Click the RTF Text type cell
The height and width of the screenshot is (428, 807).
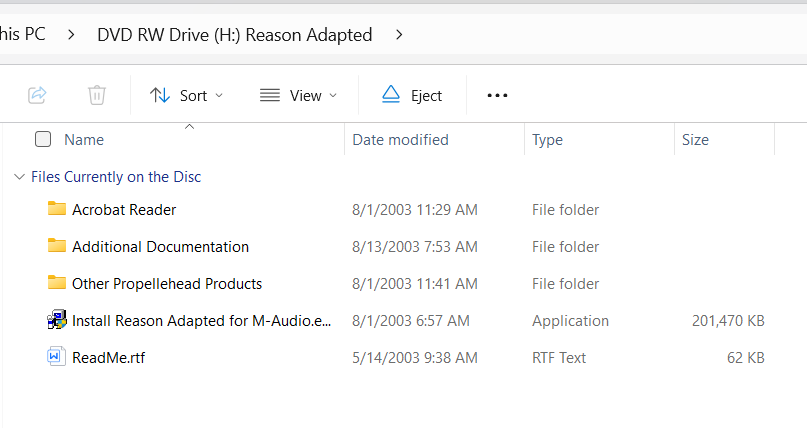tap(559, 358)
